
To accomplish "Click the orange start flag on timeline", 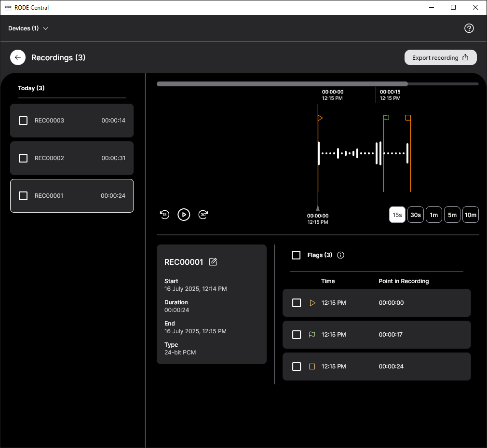I will (320, 118).
